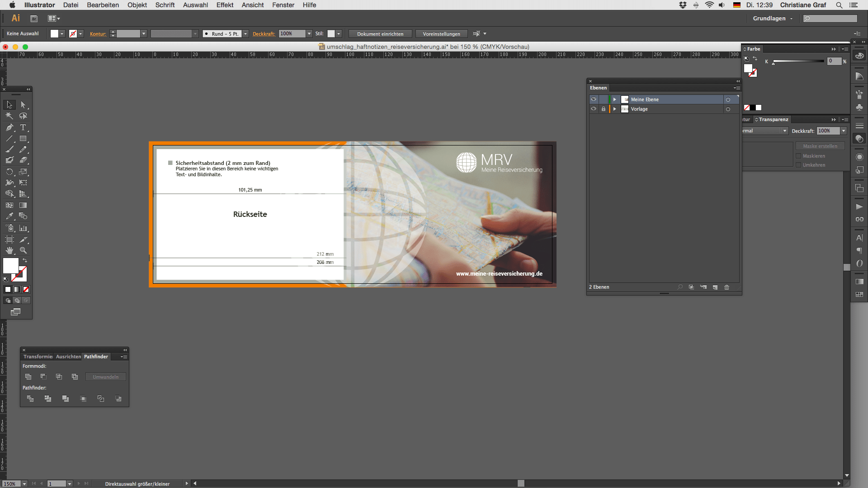Viewport: 868px width, 488px height.
Task: Toggle visibility of Vorlage layer
Action: [x=594, y=109]
